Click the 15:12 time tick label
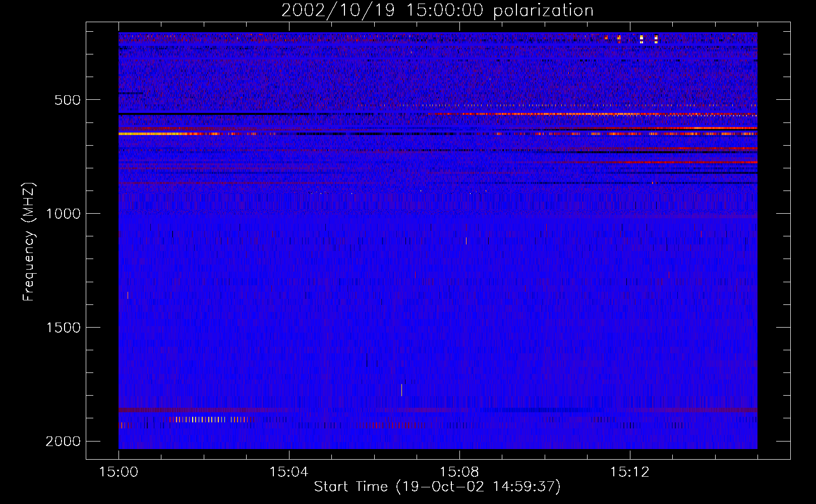816x504 pixels. (x=629, y=472)
